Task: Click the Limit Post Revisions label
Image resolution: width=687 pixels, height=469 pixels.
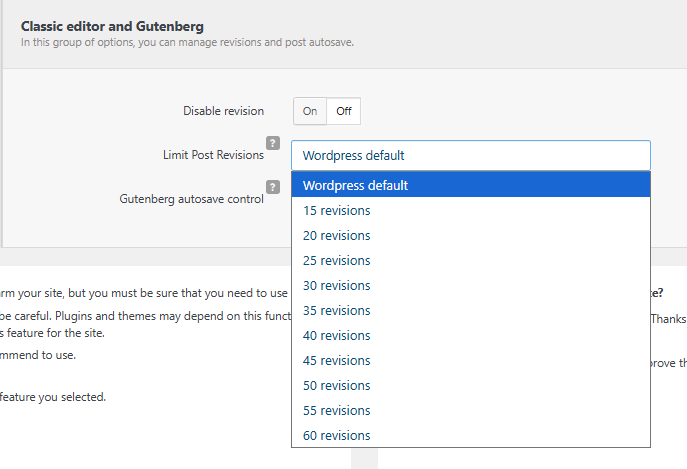Action: click(213, 155)
